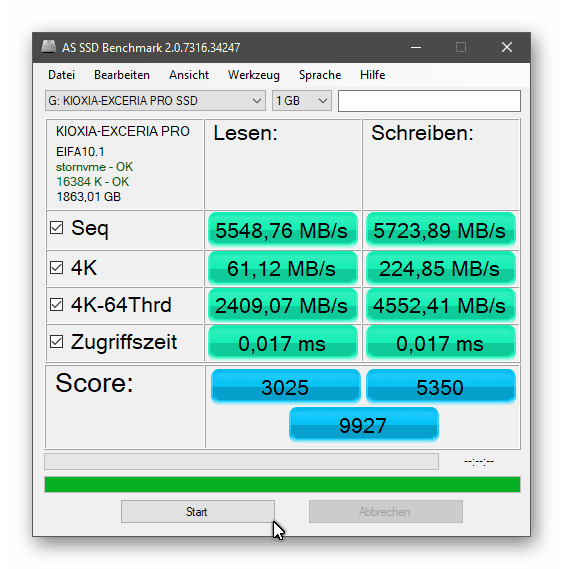This screenshot has width=563, height=569.
Task: Click the 16384 K - OK alignment status
Action: (93, 182)
